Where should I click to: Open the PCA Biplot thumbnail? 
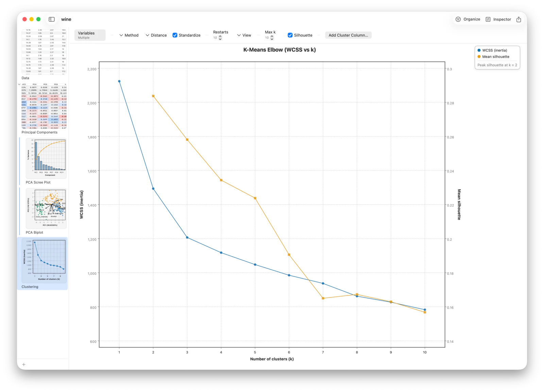point(46,208)
